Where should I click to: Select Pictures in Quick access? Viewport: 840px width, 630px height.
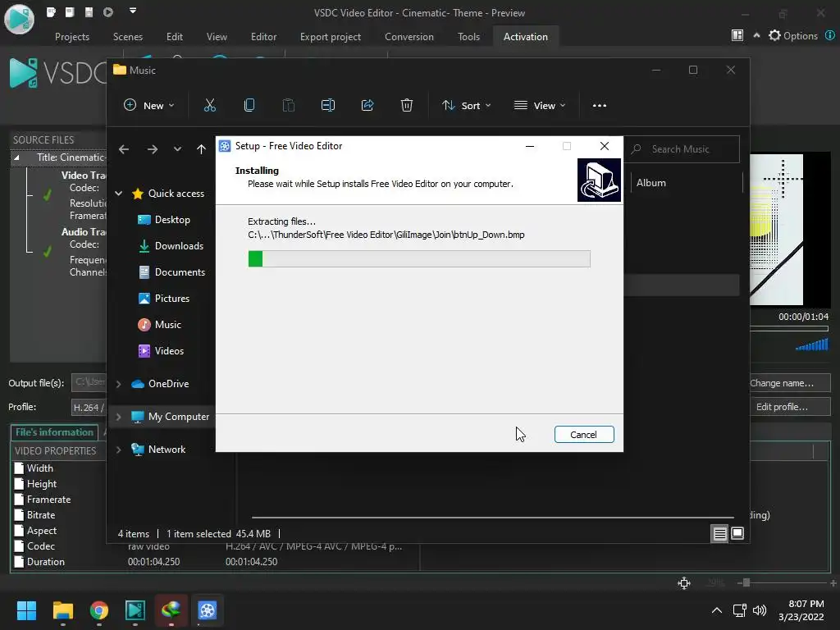tap(164, 299)
